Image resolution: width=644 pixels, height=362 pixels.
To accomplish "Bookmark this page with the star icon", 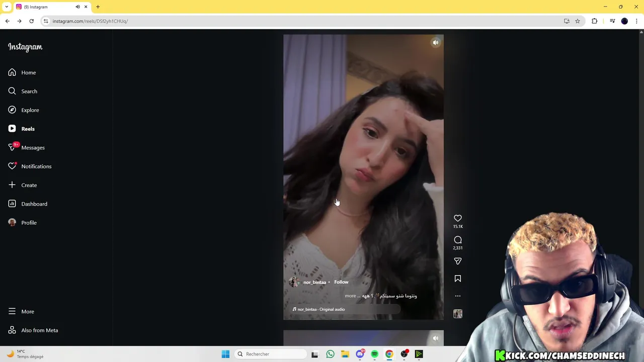I will 578,21.
